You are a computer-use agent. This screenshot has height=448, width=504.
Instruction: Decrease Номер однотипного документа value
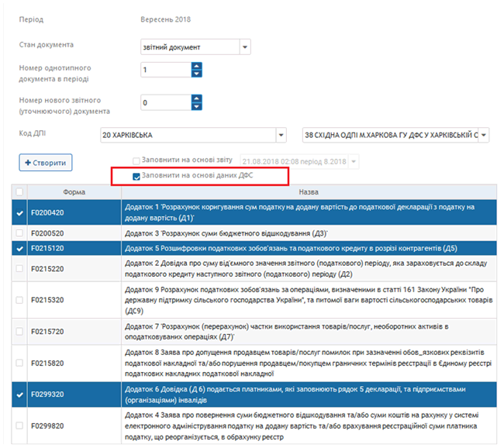(x=196, y=74)
